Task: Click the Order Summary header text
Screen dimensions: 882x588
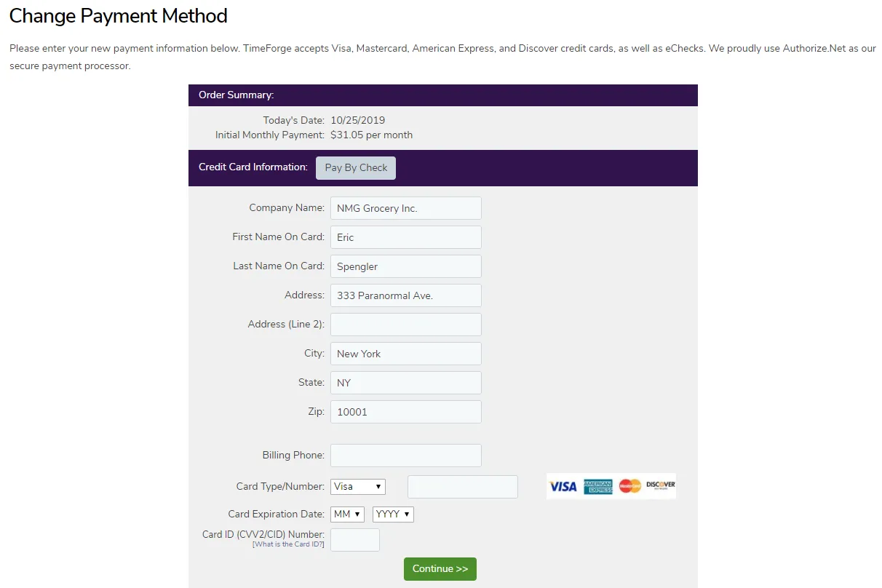Action: 237,95
